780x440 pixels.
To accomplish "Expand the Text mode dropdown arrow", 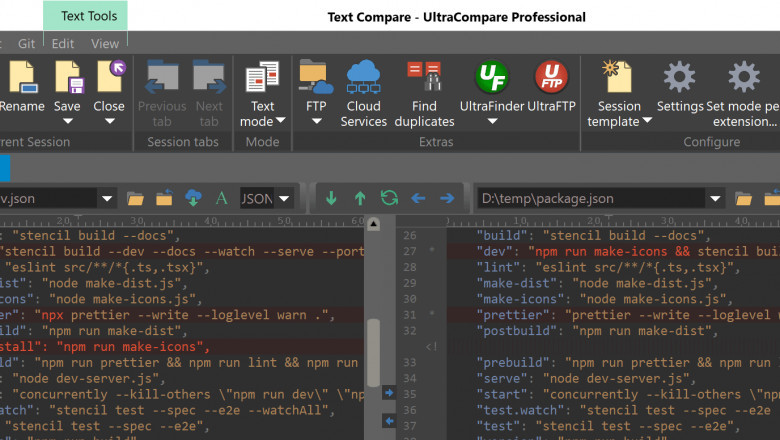I will tap(281, 120).
